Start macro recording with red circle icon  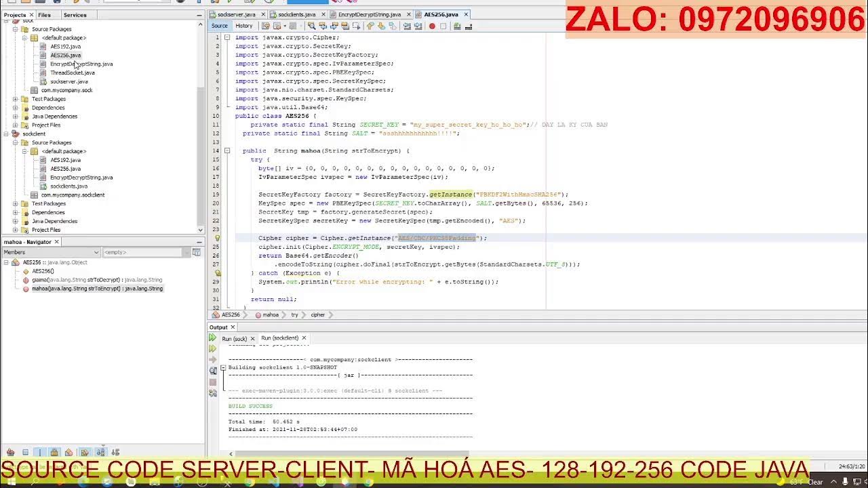pyautogui.click(x=432, y=26)
